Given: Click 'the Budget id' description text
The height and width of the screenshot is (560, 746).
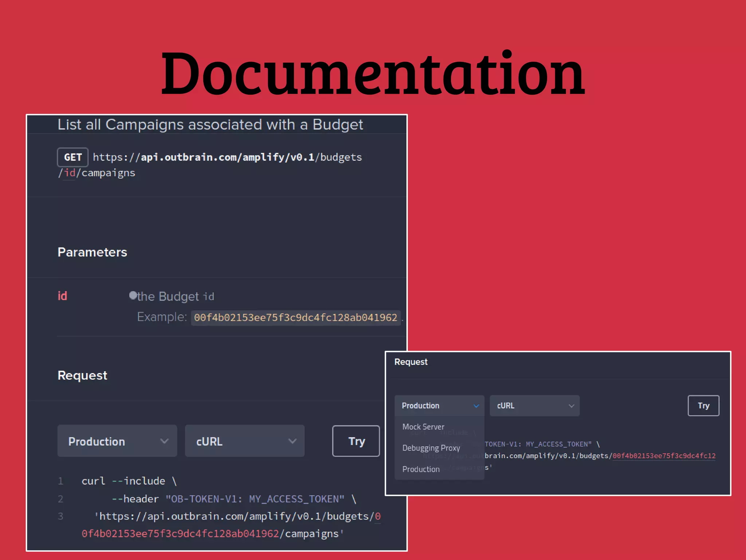Looking at the screenshot, I should pos(176,297).
